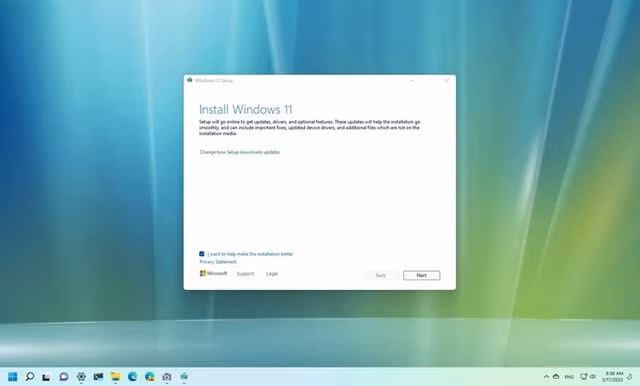
Task: Launch Microsoft Edge browser
Action: 132,376
